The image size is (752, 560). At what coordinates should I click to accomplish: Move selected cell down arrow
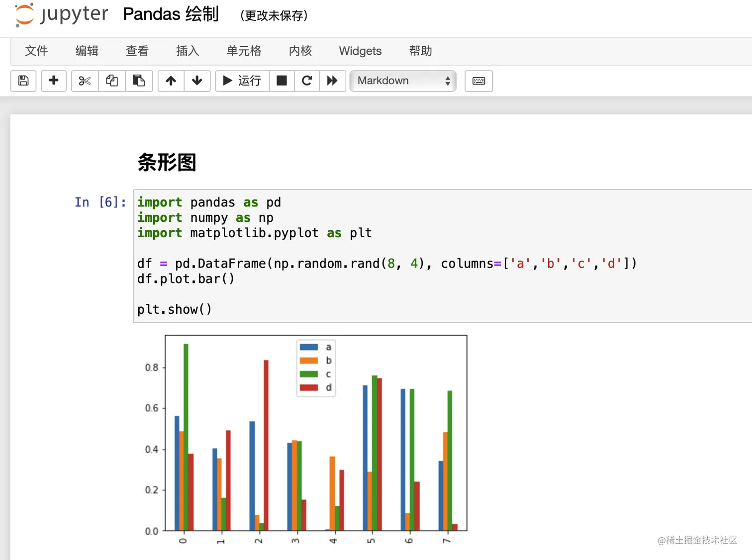197,81
